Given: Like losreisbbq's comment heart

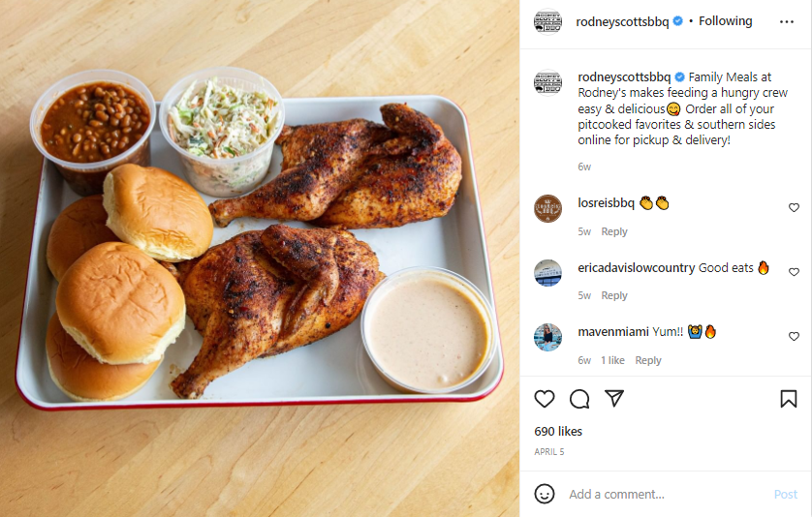Looking at the screenshot, I should 794,207.
